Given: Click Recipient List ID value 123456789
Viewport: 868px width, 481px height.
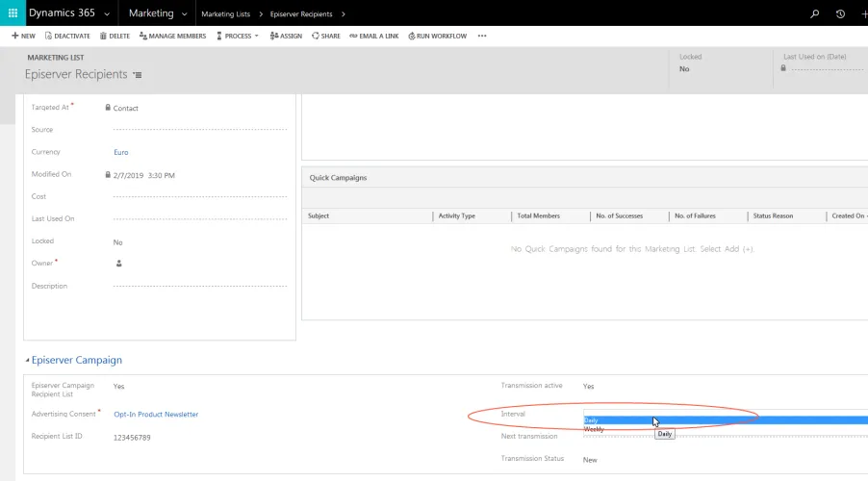Looking at the screenshot, I should (132, 438).
